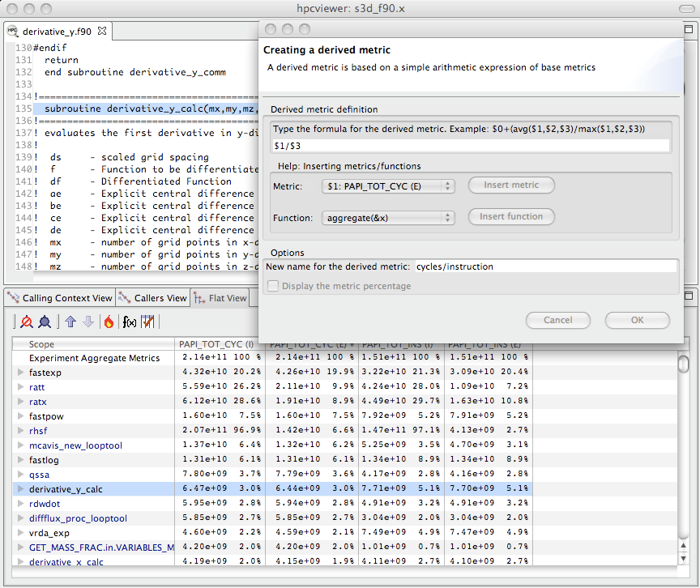Click the Flatten (unzoom slash) toolbar icon
Image resolution: width=700 pixels, height=588 pixels.
tap(26, 322)
